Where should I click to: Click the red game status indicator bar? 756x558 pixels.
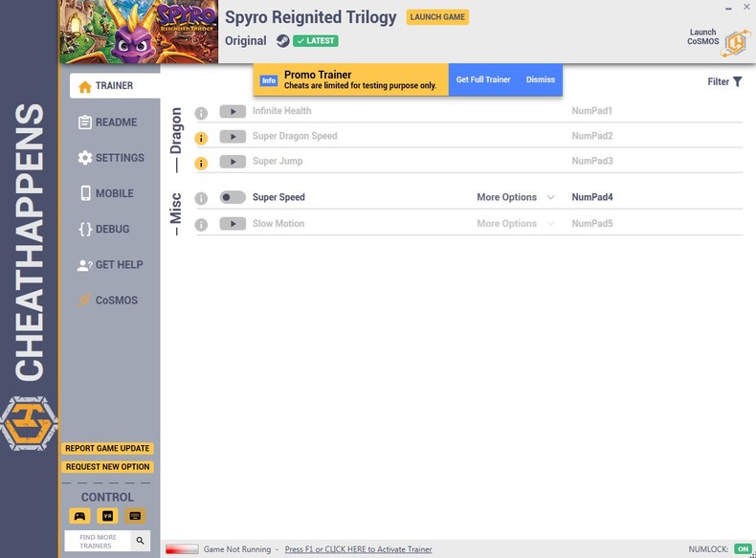[182, 549]
